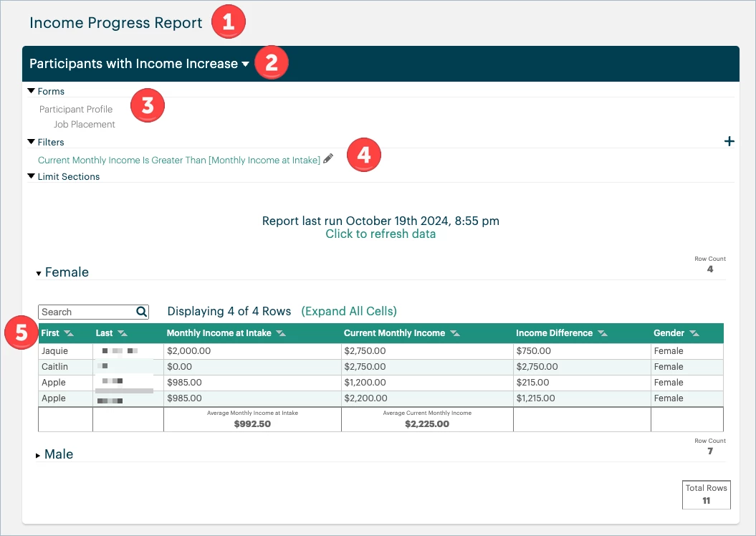Collapse the Forms section
This screenshot has width=756, height=536.
point(32,90)
